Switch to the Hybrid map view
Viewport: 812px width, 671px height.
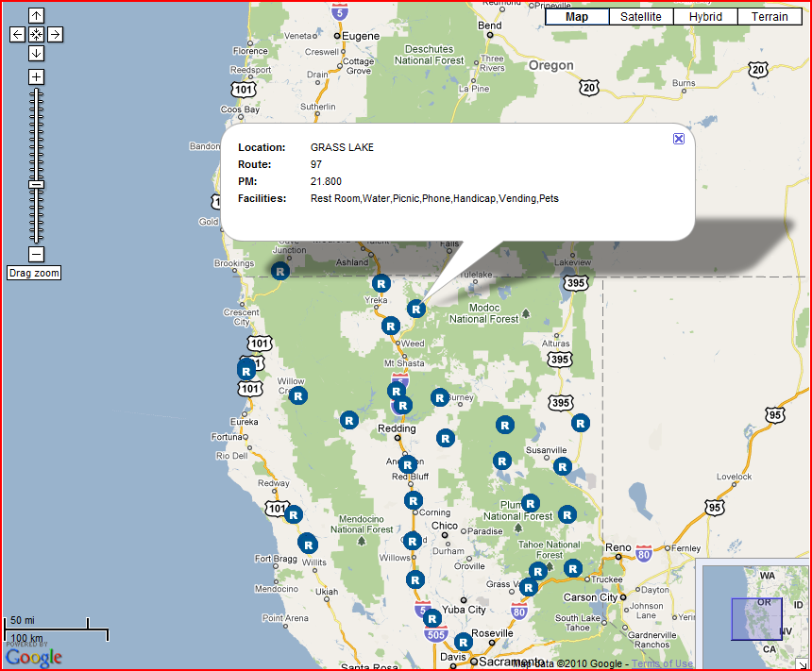coord(705,17)
